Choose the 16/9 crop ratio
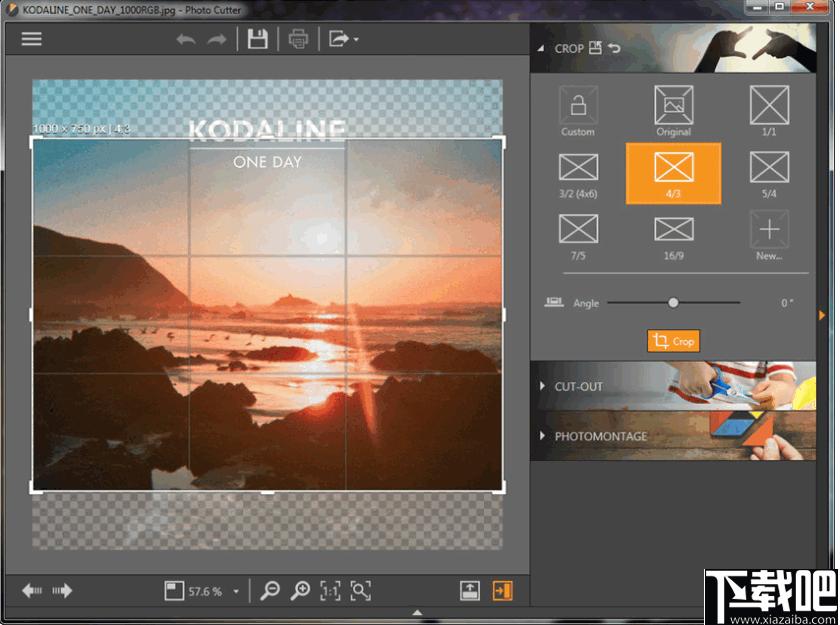 (673, 238)
